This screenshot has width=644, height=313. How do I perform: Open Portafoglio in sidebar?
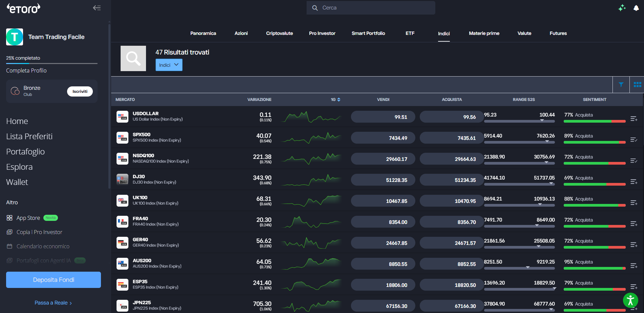[25, 152]
